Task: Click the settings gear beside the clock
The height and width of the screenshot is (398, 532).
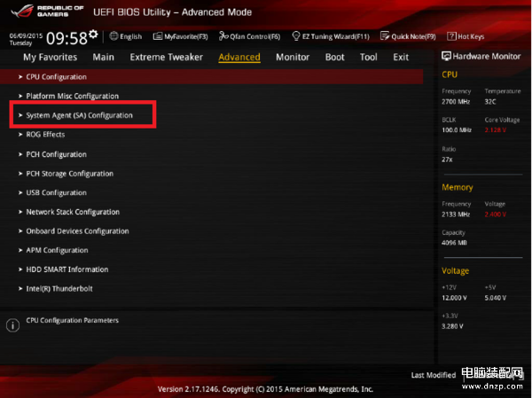Action: click(x=93, y=35)
